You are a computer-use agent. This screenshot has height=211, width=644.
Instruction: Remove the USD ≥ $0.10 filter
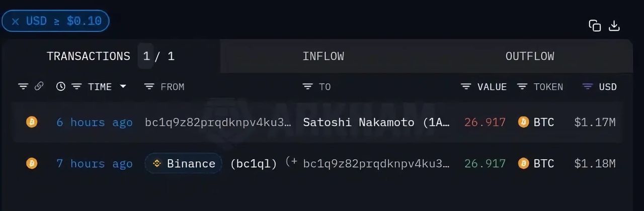(16, 21)
